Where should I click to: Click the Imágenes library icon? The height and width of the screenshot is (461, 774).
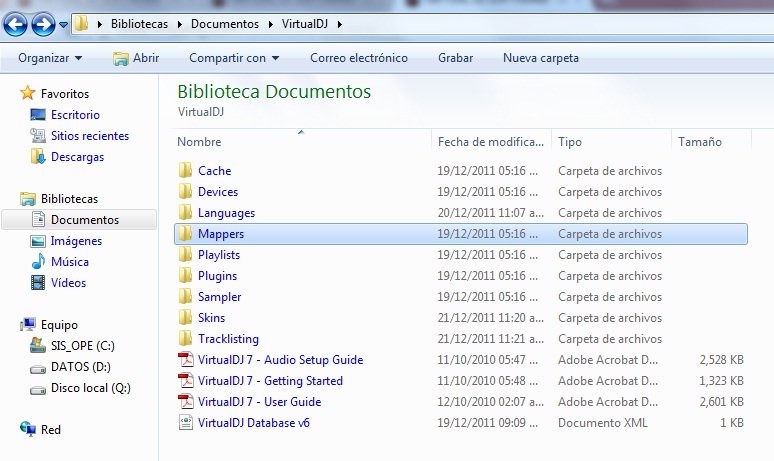coord(38,241)
